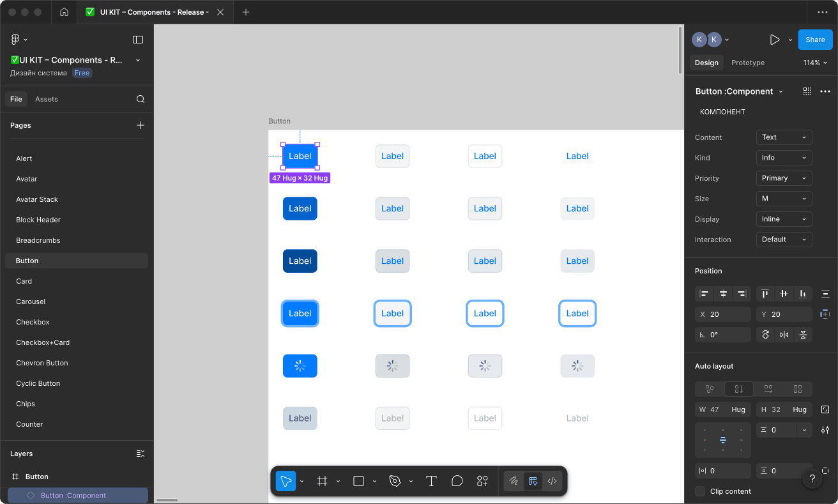Screen dimensions: 838x504
Task: Select the Text tool
Action: coord(431,481)
